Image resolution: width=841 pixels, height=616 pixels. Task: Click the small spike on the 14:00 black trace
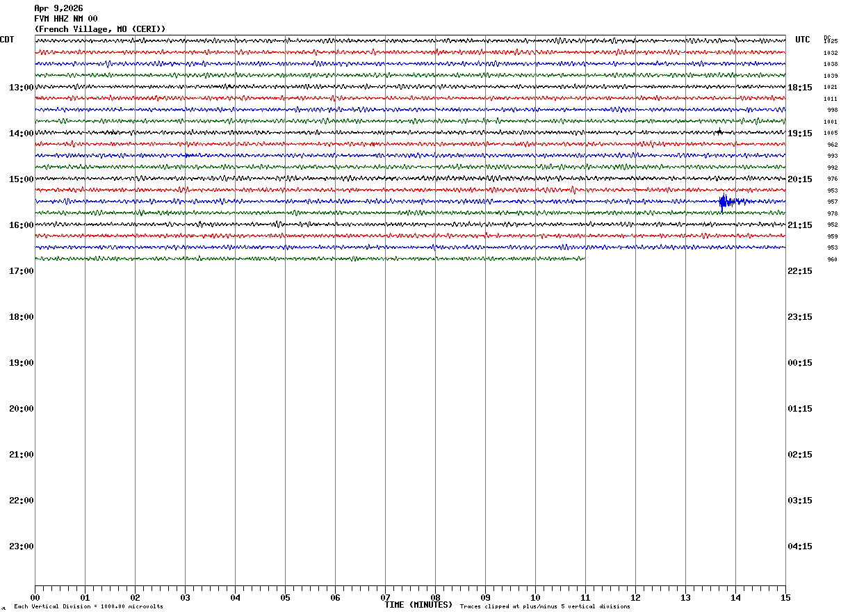coord(719,132)
